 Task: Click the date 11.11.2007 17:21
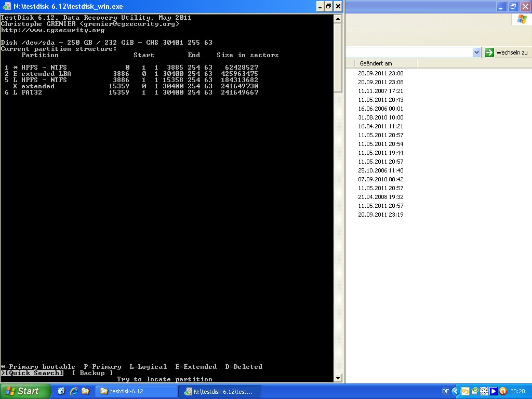(381, 91)
